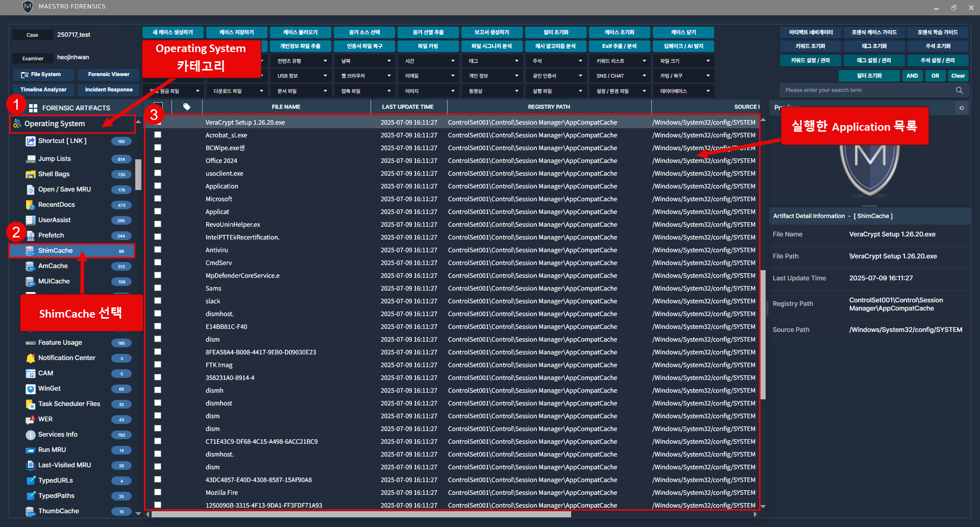Click the search magnifier icon

[x=959, y=90]
